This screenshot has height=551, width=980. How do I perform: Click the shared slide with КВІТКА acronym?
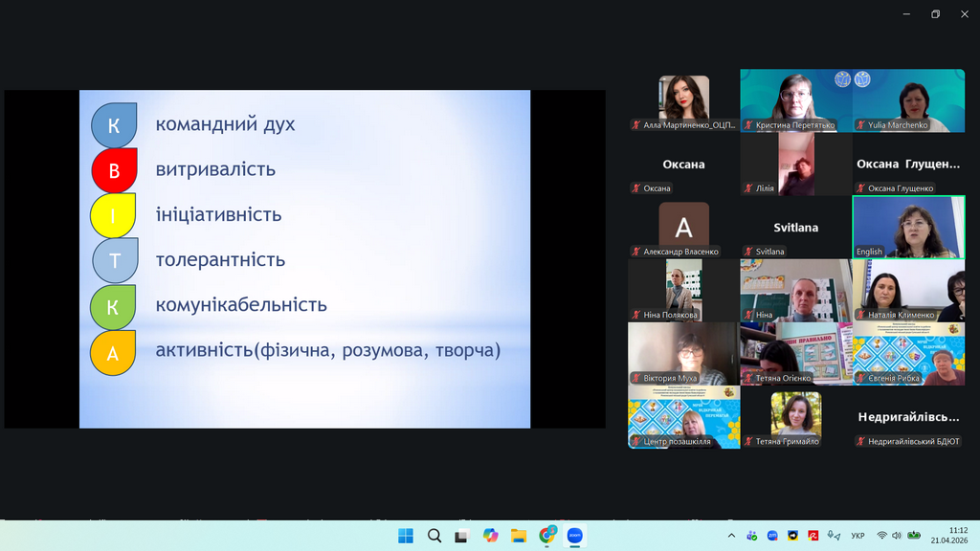pos(304,258)
